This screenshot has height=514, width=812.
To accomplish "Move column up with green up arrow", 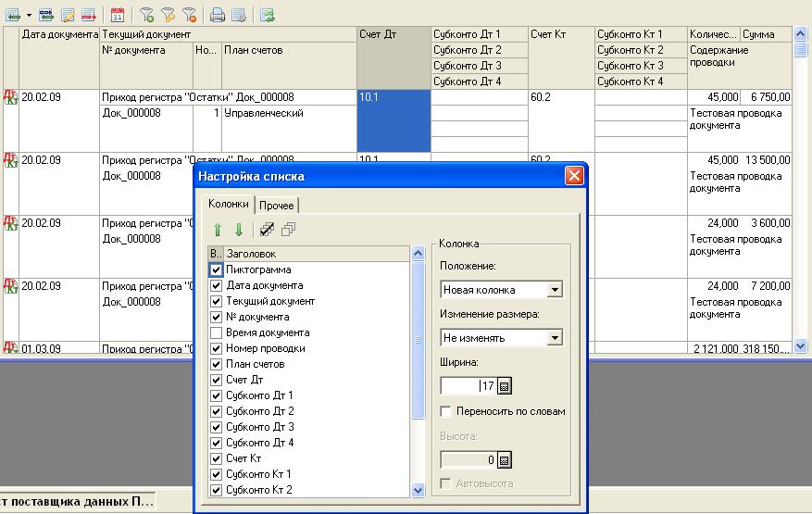I will coord(219,230).
